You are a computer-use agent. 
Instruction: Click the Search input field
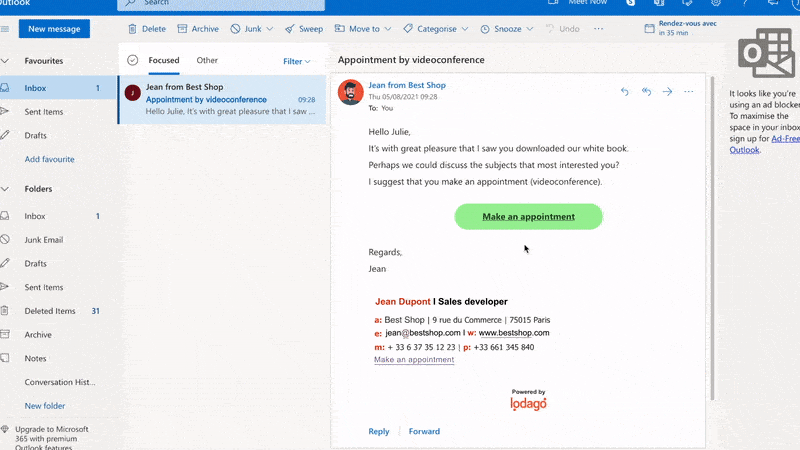click(221, 4)
